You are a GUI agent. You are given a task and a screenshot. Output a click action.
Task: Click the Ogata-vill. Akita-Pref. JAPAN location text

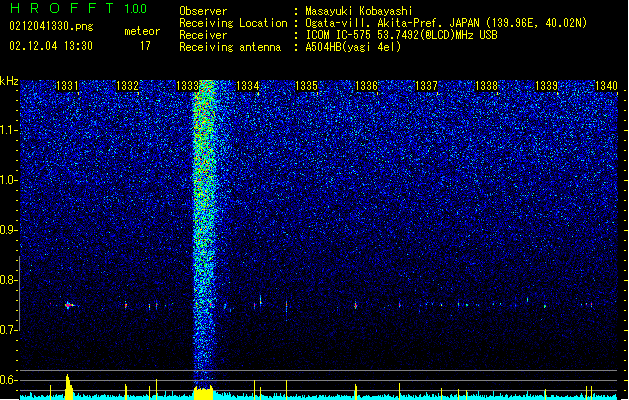pyautogui.click(x=446, y=23)
